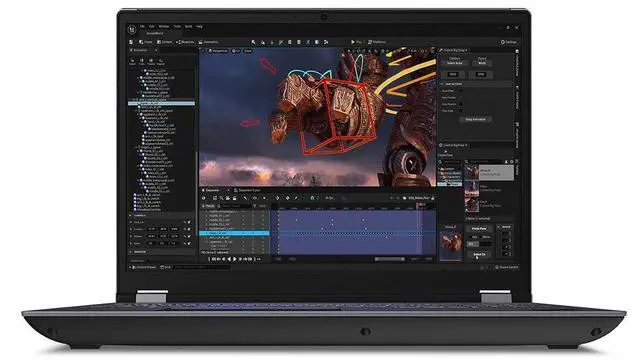Toggle the first snap settings checkbox
Viewport: 640px width, 364px height.
(x=461, y=91)
